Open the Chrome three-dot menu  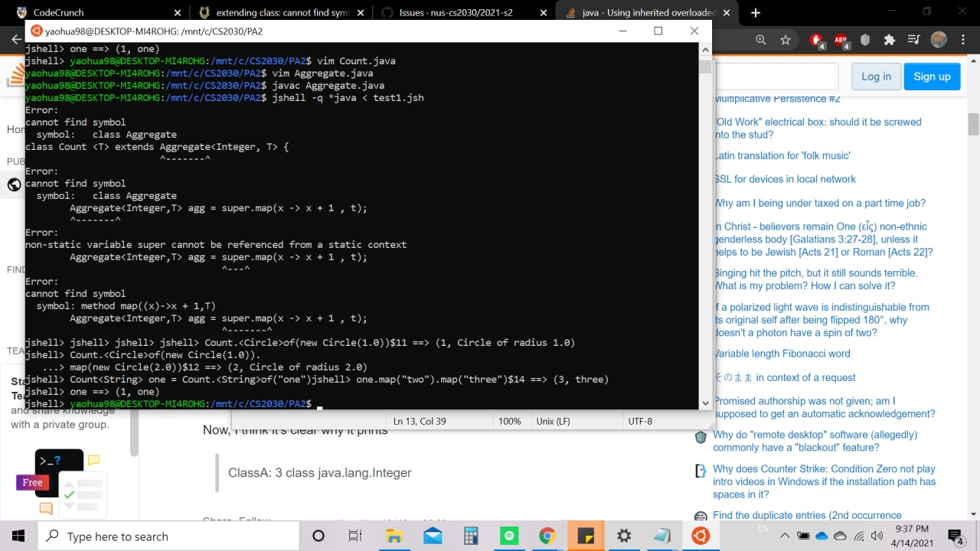(962, 40)
